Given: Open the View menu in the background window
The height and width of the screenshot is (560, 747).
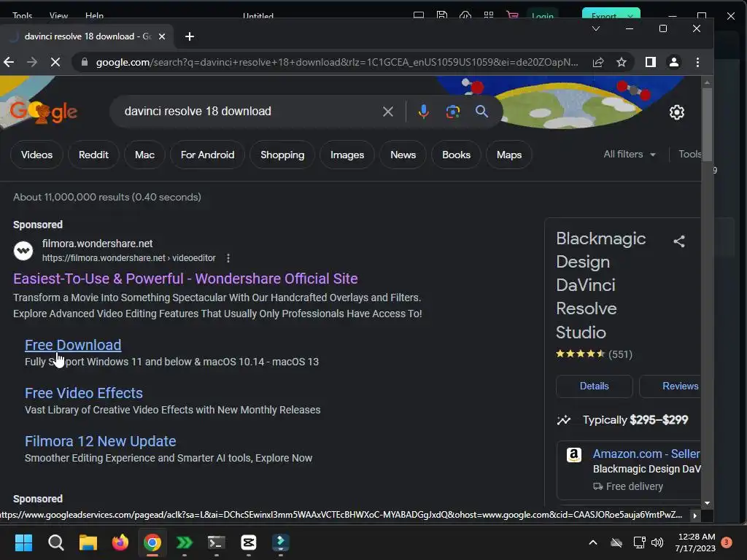Looking at the screenshot, I should [58, 16].
